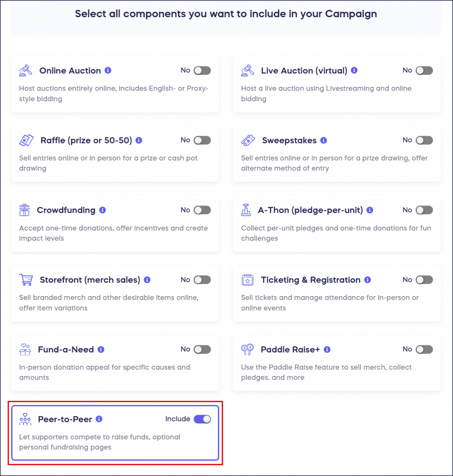This screenshot has width=453, height=476.
Task: Open the info tooltip next to Online Auction
Action: click(108, 70)
